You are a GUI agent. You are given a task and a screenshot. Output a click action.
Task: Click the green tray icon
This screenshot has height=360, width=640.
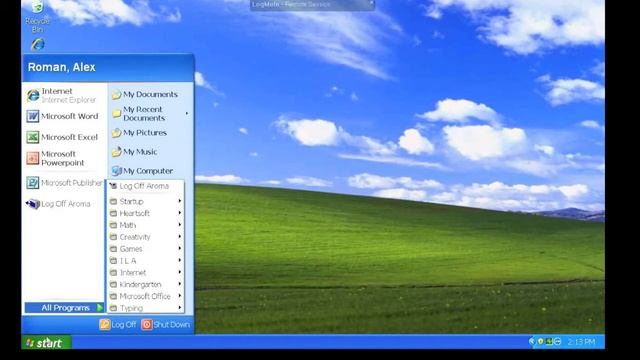(x=549, y=341)
